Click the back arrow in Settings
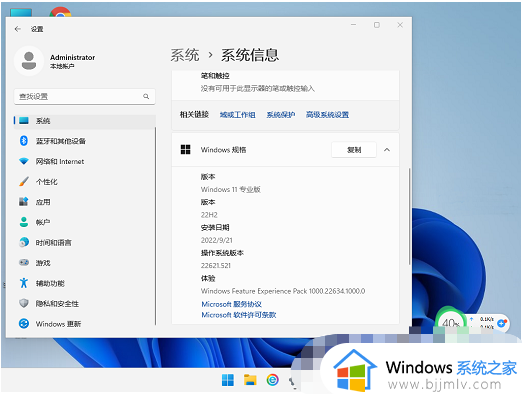Image resolution: width=522 pixels, height=398 pixels. [18, 29]
